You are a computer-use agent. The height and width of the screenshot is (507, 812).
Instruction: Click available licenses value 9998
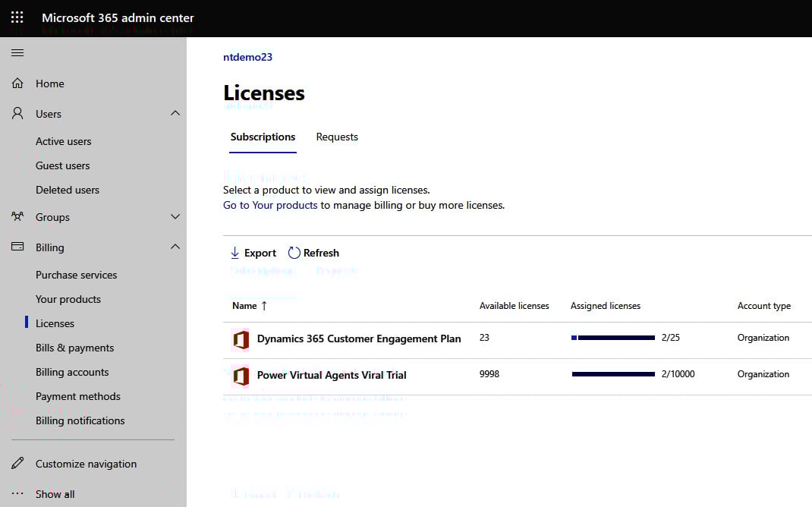[x=489, y=374]
